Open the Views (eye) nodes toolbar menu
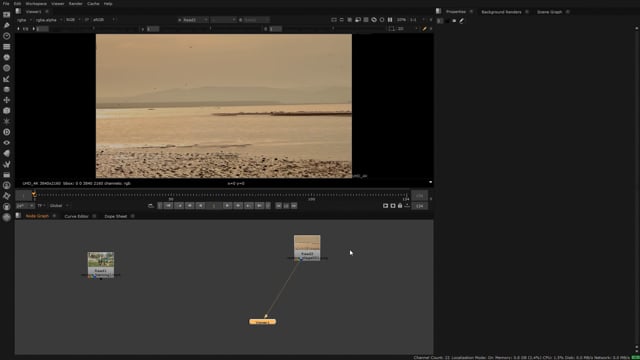This screenshot has width=640, height=360. pos(7,143)
